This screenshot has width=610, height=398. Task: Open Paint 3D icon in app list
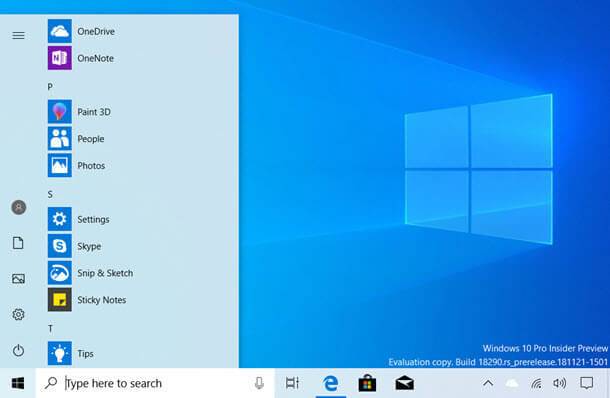tap(60, 112)
